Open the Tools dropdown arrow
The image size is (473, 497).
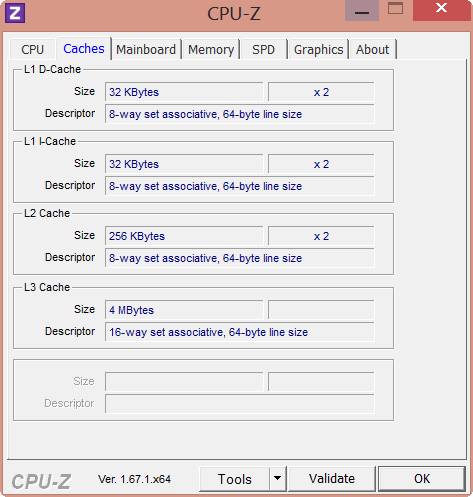tap(277, 479)
